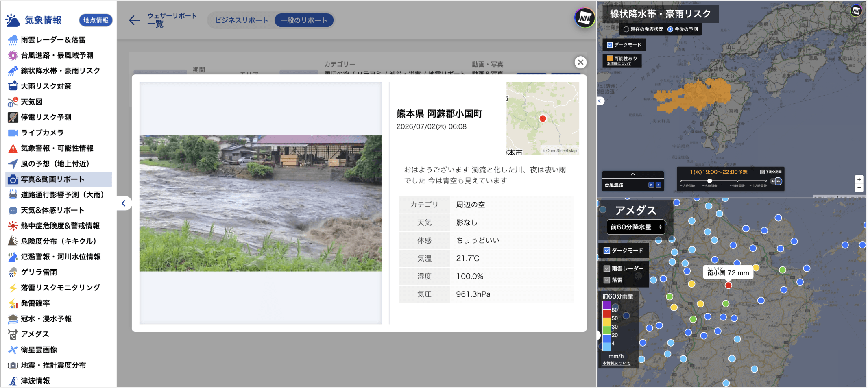This screenshot has width=868, height=388.
Task: Open 停電リスク予測 icon
Action: [x=13, y=117]
